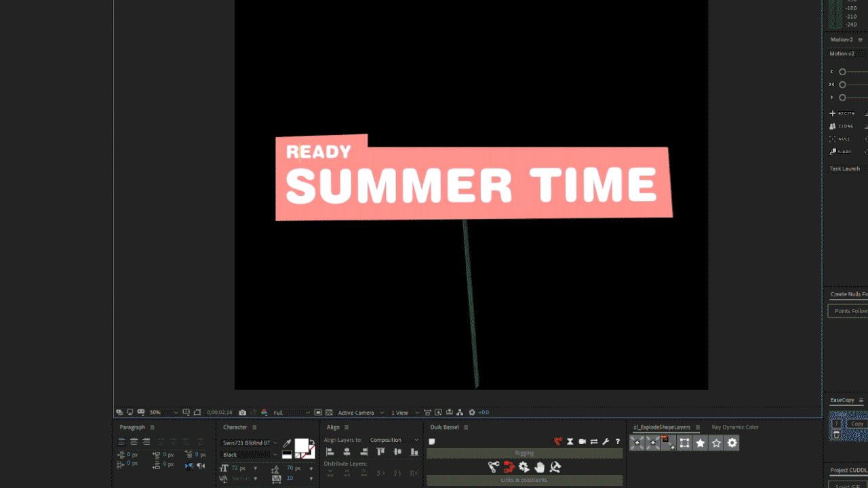Click the show channel color management icon
868x488 pixels.
point(264,412)
